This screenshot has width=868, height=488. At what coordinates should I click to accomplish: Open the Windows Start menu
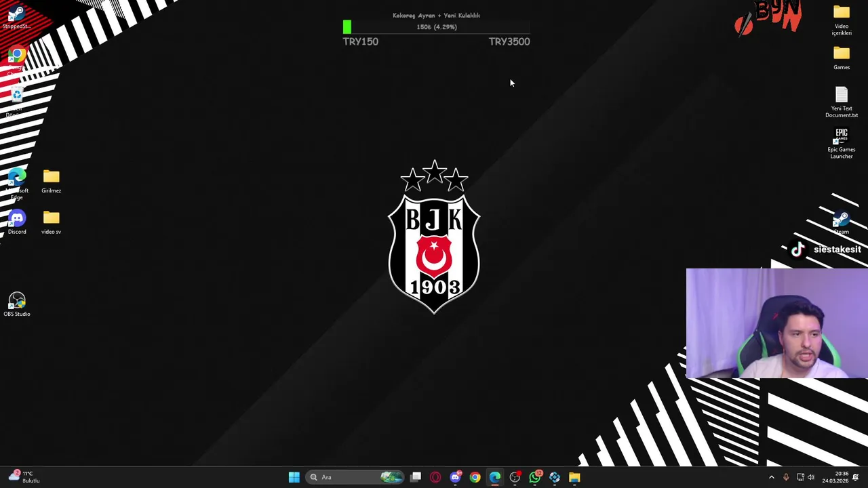click(x=294, y=477)
